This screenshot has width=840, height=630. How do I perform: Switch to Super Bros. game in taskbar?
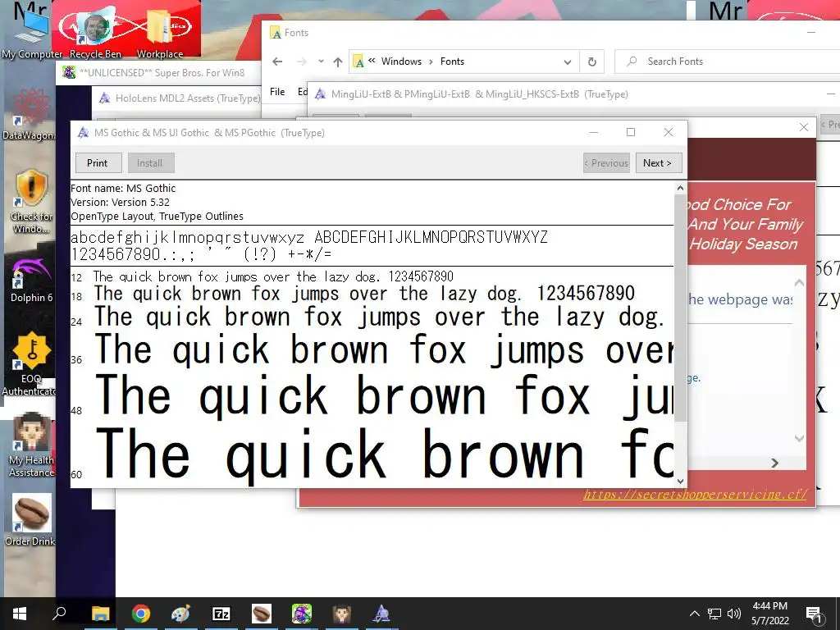click(x=302, y=614)
